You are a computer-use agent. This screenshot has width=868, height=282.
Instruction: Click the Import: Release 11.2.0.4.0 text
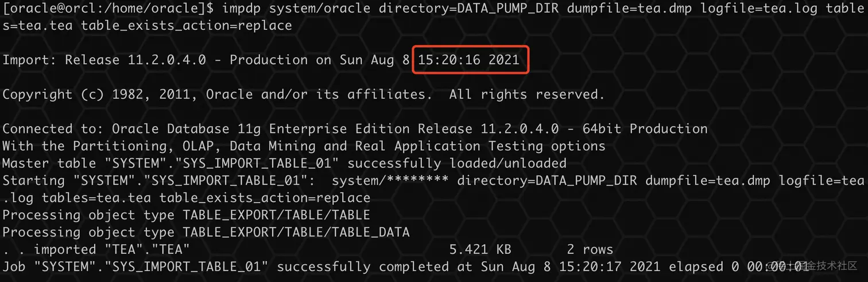pos(104,60)
